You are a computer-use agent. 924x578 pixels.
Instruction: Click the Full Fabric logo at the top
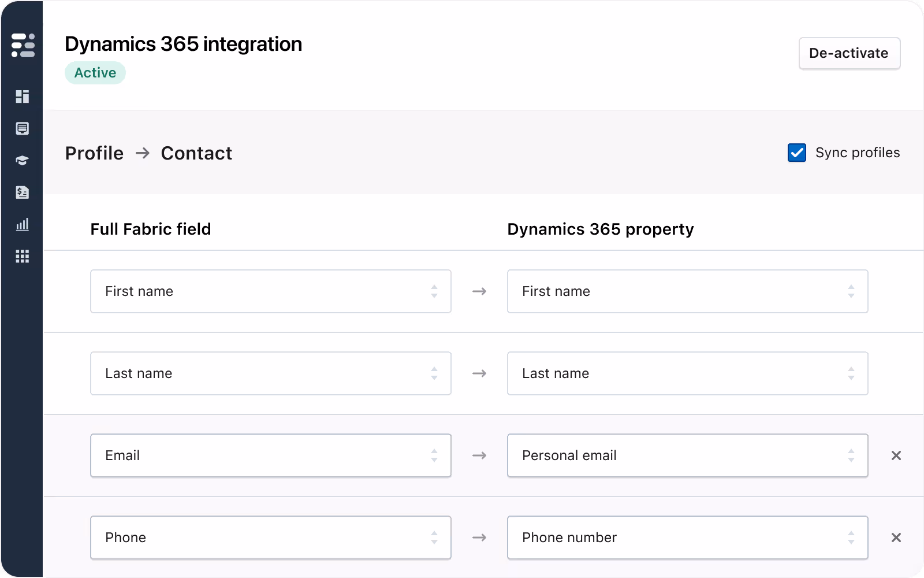[x=23, y=45]
